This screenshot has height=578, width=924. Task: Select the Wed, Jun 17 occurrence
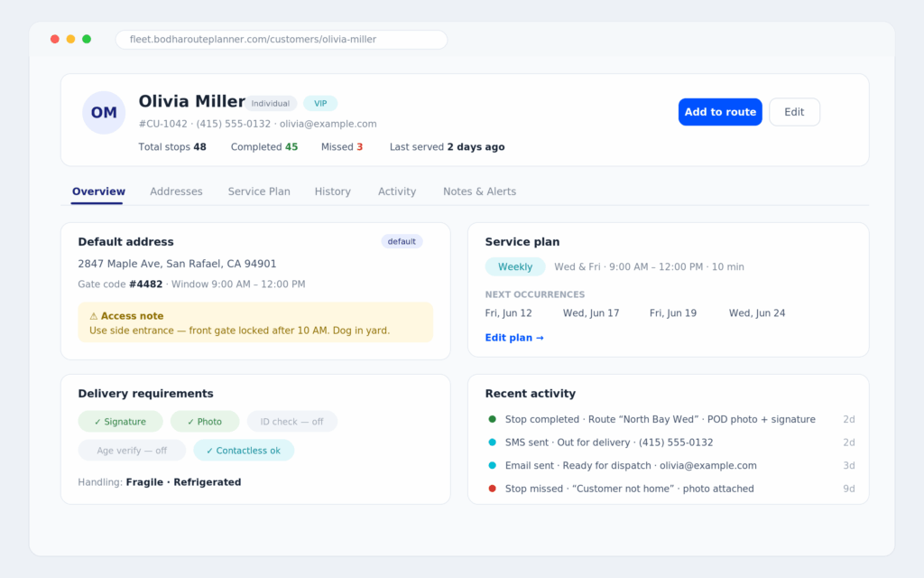point(590,313)
